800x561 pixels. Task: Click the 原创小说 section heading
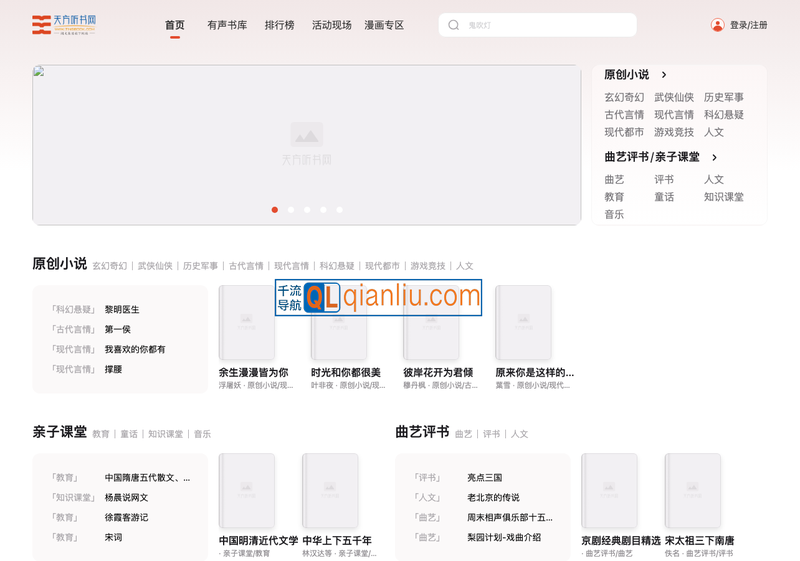[x=60, y=264]
